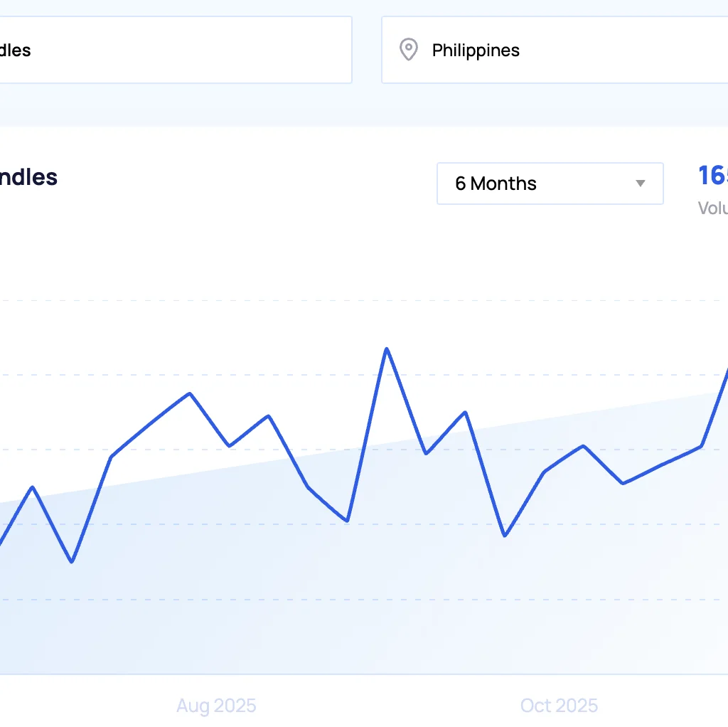Viewport: 728px width, 727px height.
Task: Click the Volume label under the blue number
Action: tap(714, 208)
